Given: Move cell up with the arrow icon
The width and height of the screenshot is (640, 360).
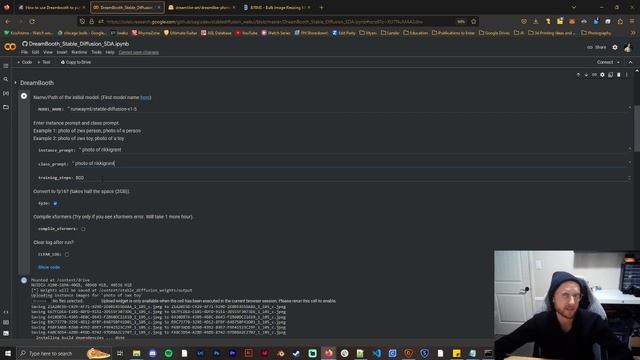Looking at the screenshot, I should (x=578, y=75).
